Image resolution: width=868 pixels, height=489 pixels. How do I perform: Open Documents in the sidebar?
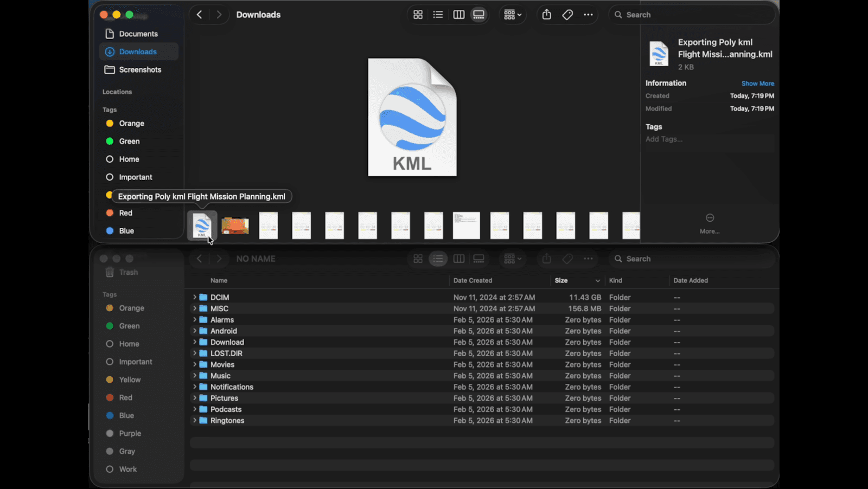tap(138, 34)
